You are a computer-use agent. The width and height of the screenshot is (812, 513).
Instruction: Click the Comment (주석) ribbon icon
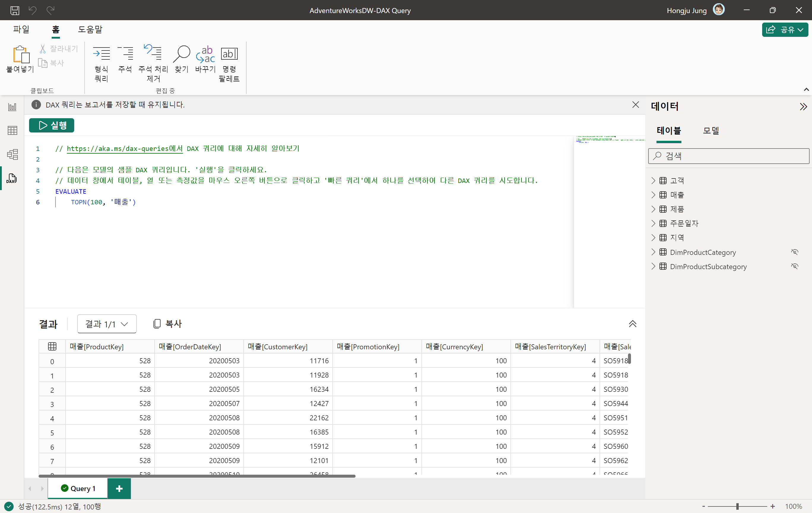(x=125, y=54)
